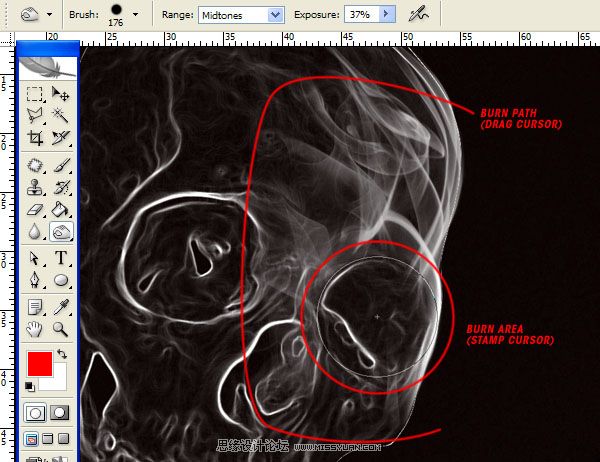Click the Adobe feather logo at toolbox top
Viewport: 600px width, 462px height.
point(47,68)
